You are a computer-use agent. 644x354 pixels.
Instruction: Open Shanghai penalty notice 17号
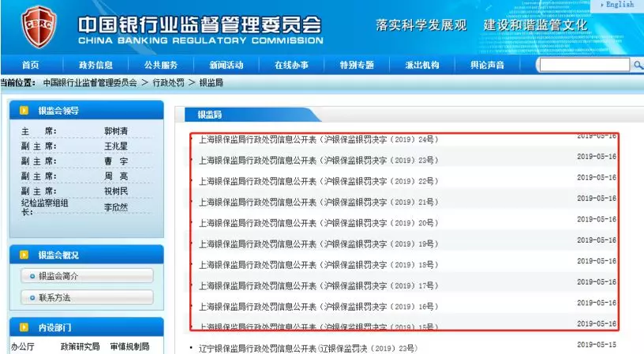point(319,285)
